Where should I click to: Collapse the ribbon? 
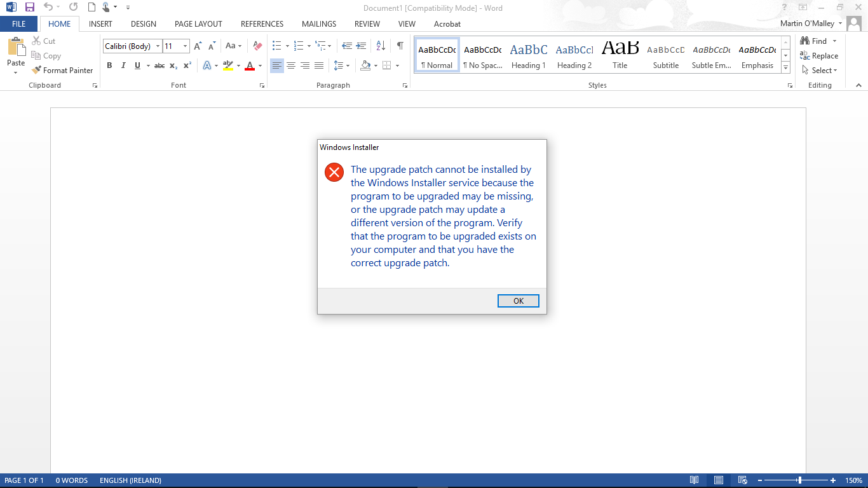click(858, 85)
